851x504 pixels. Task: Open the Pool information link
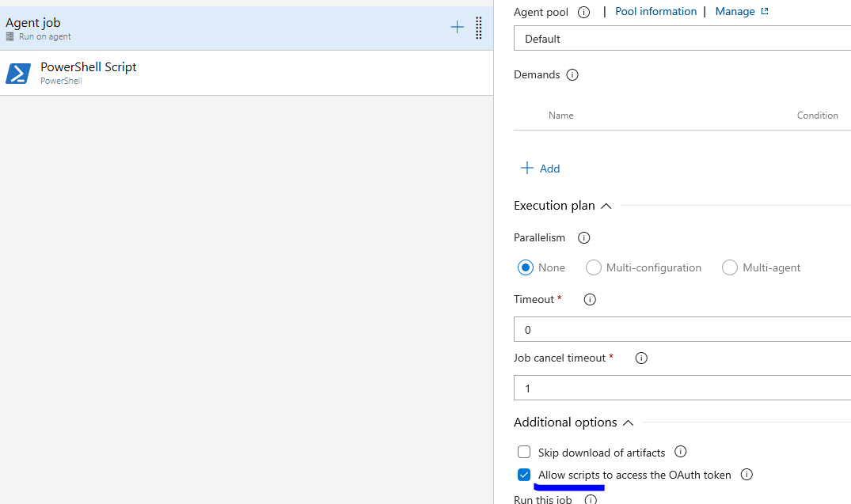pyautogui.click(x=655, y=11)
